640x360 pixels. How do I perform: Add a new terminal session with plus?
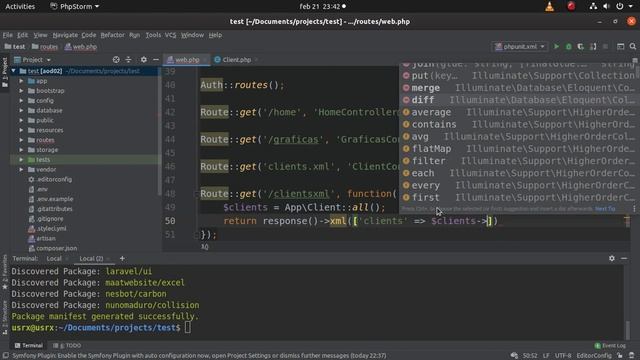coord(122,258)
